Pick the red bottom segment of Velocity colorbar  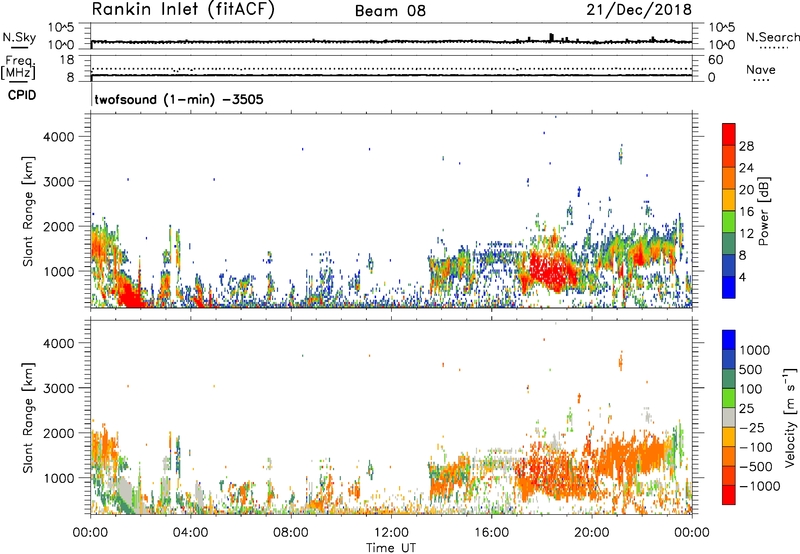pos(729,495)
